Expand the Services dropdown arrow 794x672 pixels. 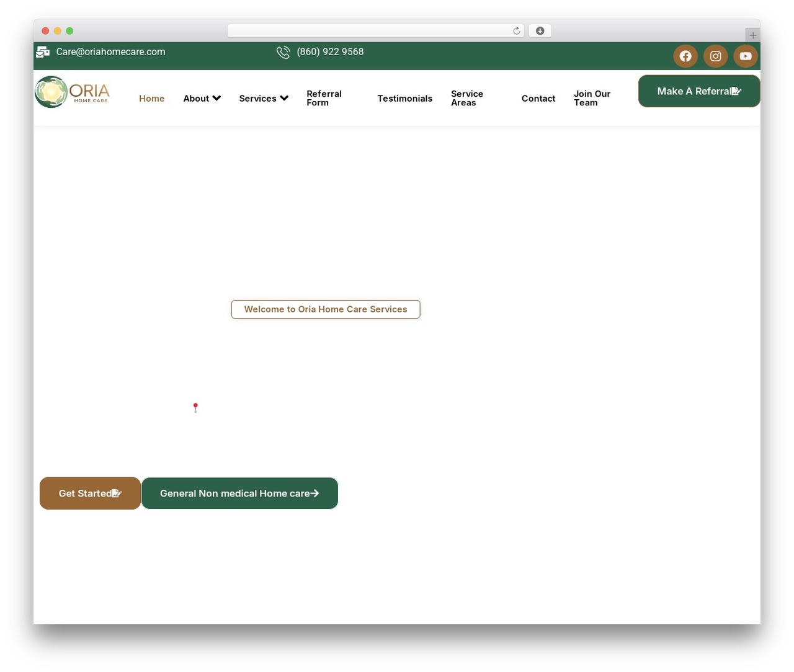pos(284,98)
